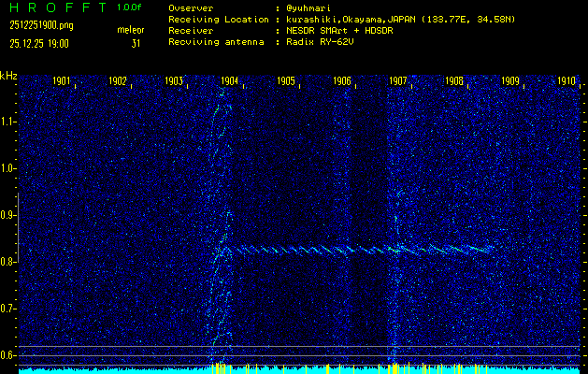Click the 0.7 frequency axis label
This screenshot has height=374, width=588.
(7, 309)
